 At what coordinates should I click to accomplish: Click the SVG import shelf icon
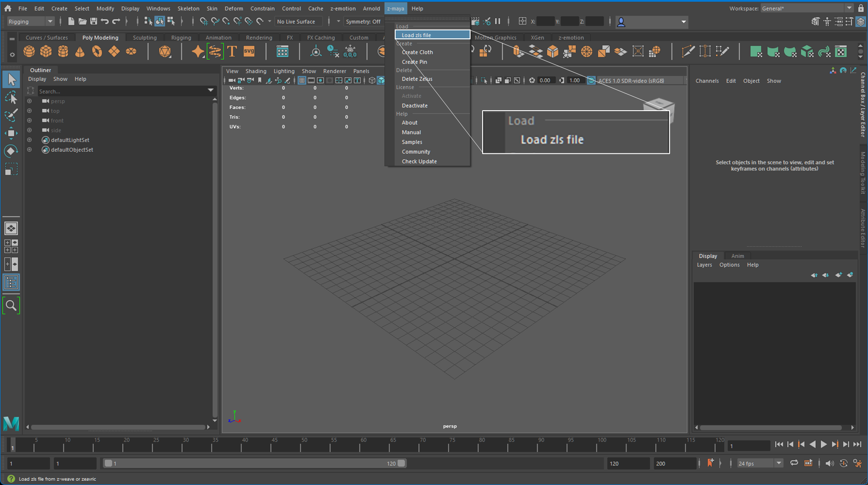[x=249, y=51]
